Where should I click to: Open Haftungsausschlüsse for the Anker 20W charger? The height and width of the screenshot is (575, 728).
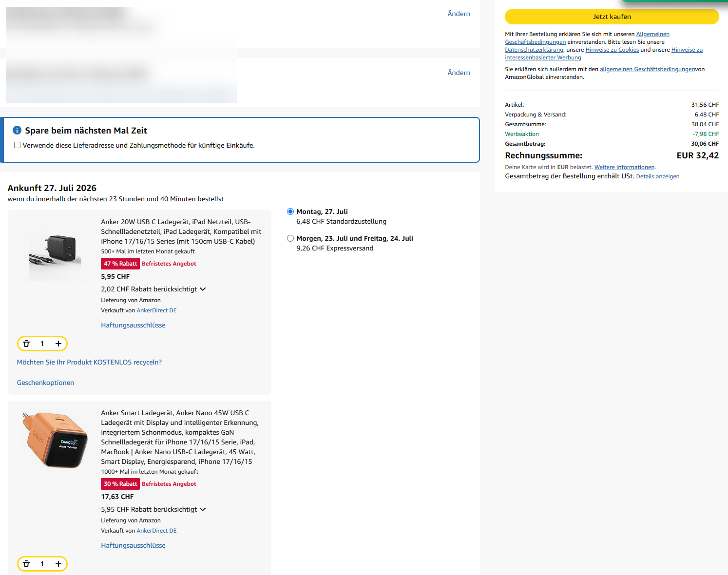(133, 325)
